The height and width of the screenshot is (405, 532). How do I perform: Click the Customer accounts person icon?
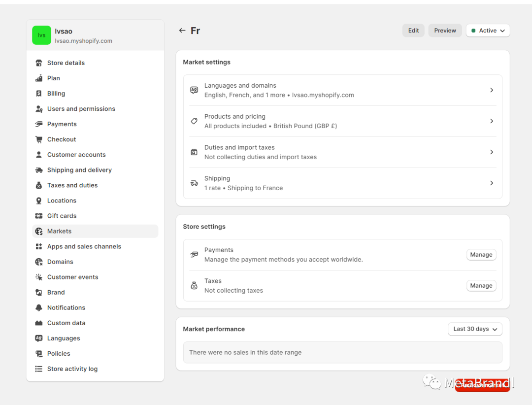(39, 155)
